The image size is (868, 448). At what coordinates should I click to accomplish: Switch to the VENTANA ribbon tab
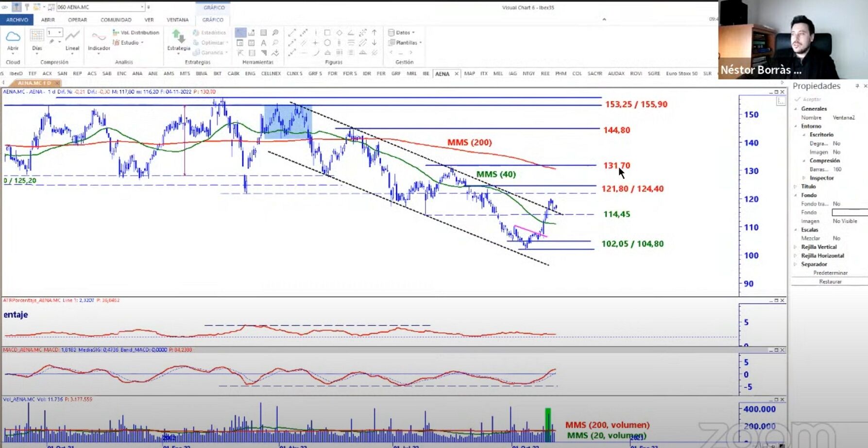(x=178, y=20)
